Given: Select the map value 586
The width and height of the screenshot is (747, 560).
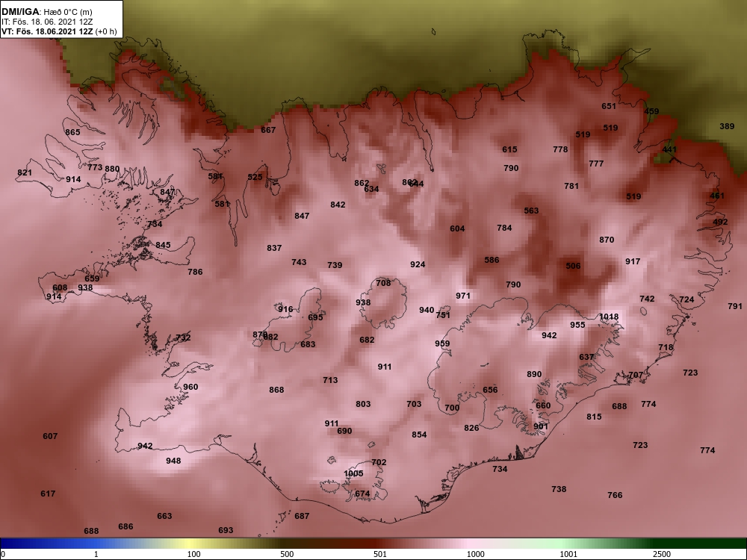Looking at the screenshot, I should 492,260.
